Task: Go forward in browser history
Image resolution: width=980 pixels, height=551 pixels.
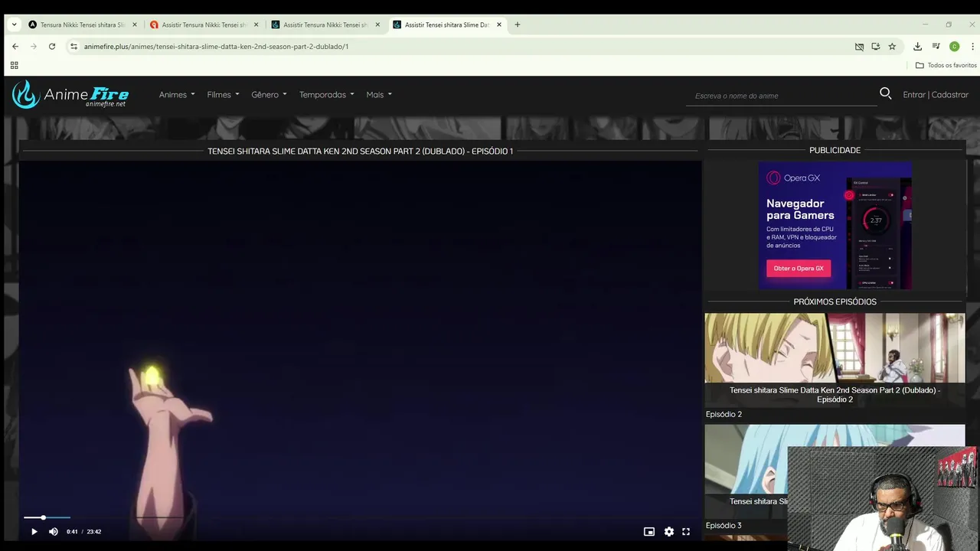Action: click(34, 47)
